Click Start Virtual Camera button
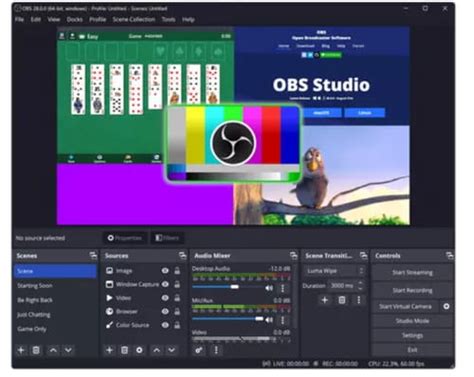474x377 pixels. [x=405, y=306]
